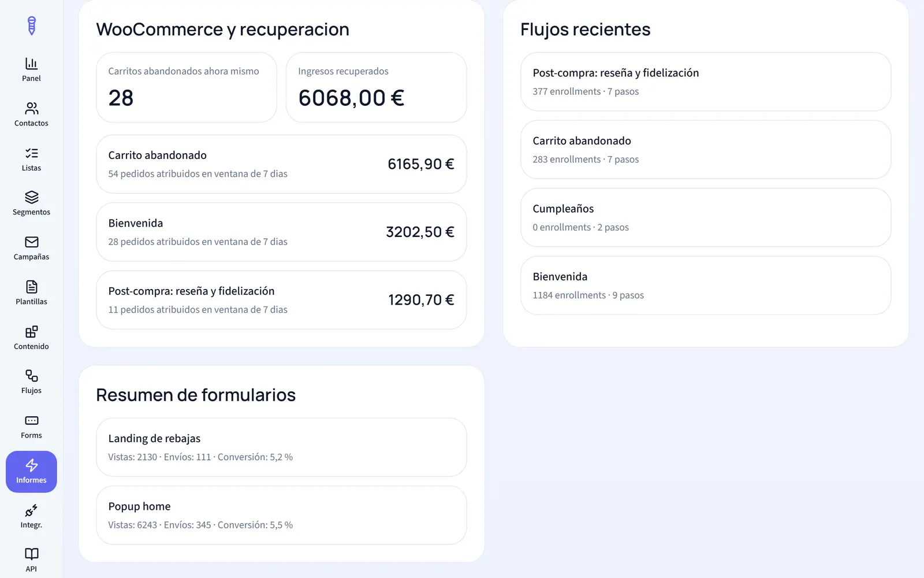Open recent flow Cumpleaños
The height and width of the screenshot is (578, 924).
[x=706, y=217]
